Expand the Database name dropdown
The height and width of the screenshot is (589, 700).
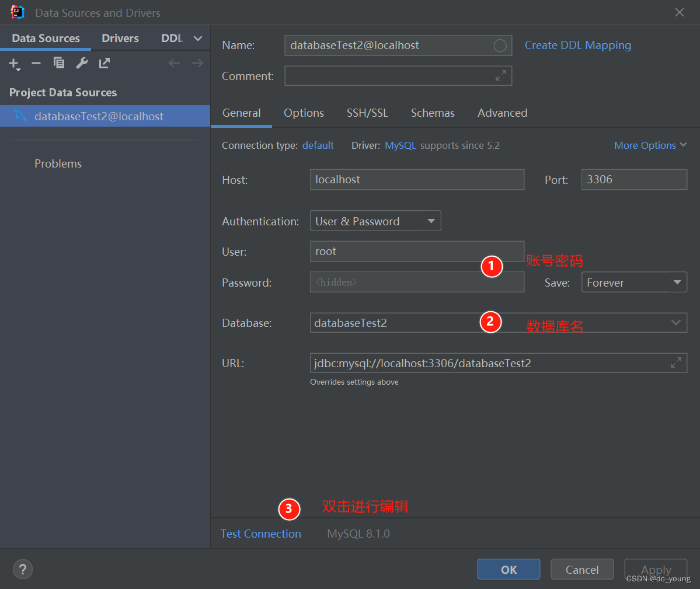[x=676, y=323]
